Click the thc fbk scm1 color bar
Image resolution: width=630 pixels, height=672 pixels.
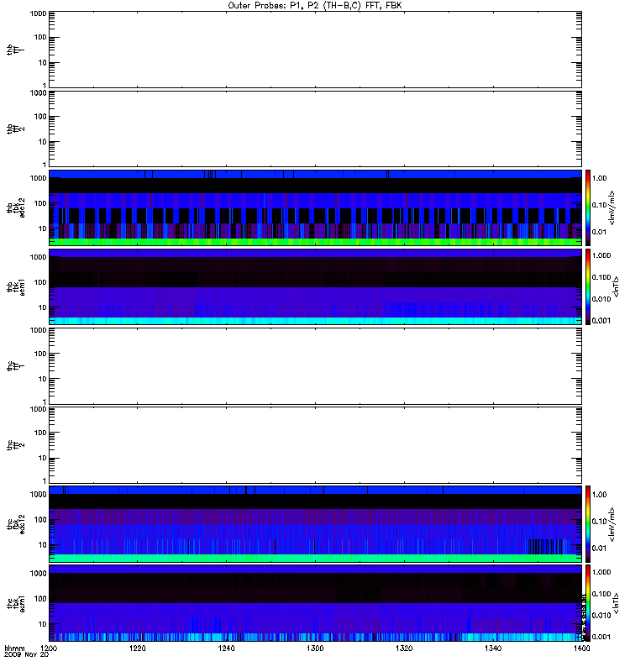point(588,603)
